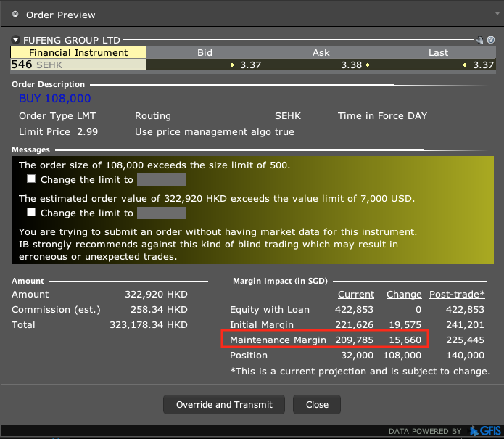Click the Total 323,178.34 HKD value
The image size is (504, 439).
pyautogui.click(x=149, y=325)
